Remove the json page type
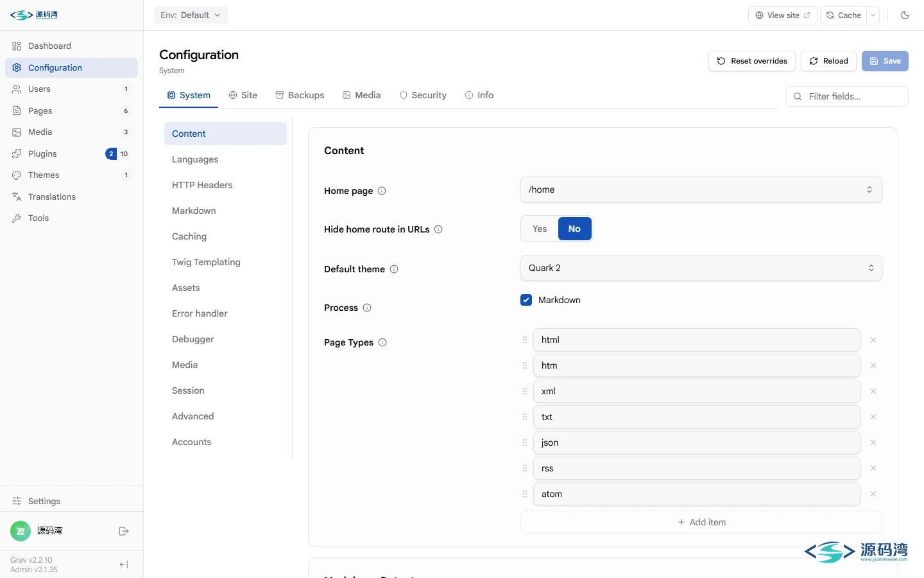924x578 pixels. click(873, 442)
